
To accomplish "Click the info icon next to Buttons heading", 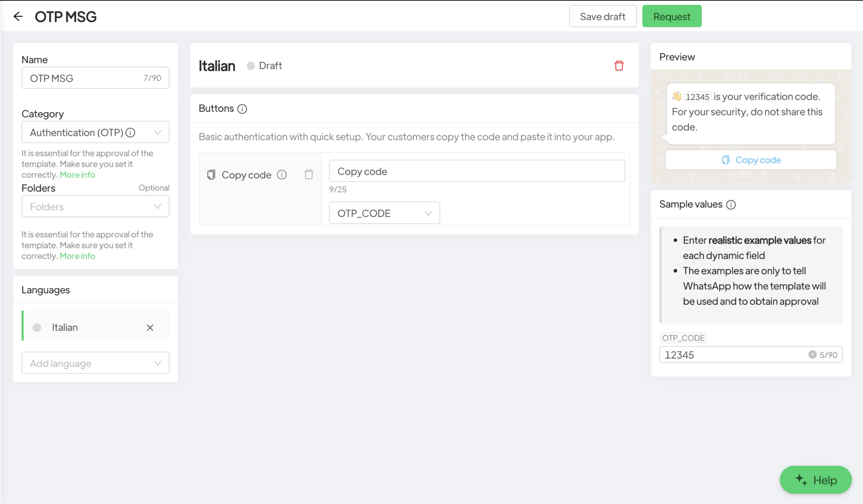I will pyautogui.click(x=242, y=109).
